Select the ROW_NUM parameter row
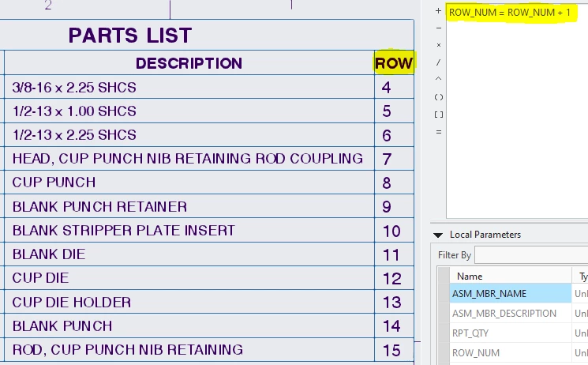588x365 pixels. [x=511, y=353]
